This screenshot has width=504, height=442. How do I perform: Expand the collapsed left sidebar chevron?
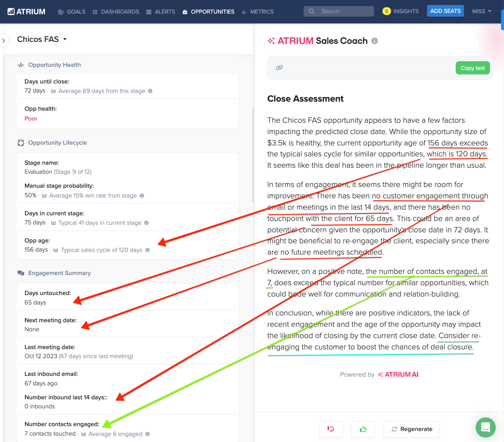click(x=3, y=40)
